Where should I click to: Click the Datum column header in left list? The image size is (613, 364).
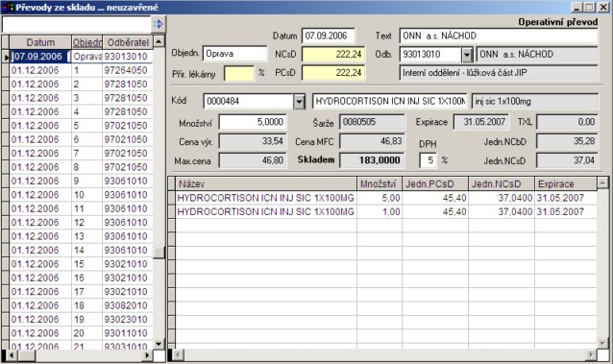(40, 42)
